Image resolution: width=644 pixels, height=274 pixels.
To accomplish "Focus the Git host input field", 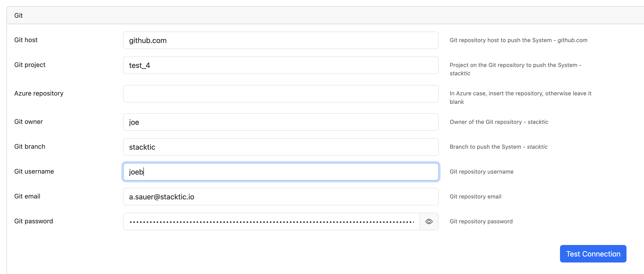I will click(281, 41).
